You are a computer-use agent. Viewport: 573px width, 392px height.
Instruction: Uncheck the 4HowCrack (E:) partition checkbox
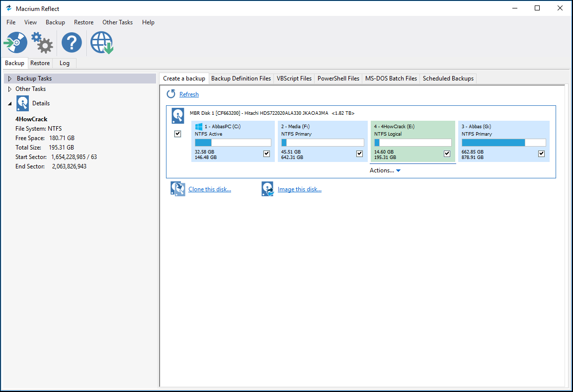point(447,154)
